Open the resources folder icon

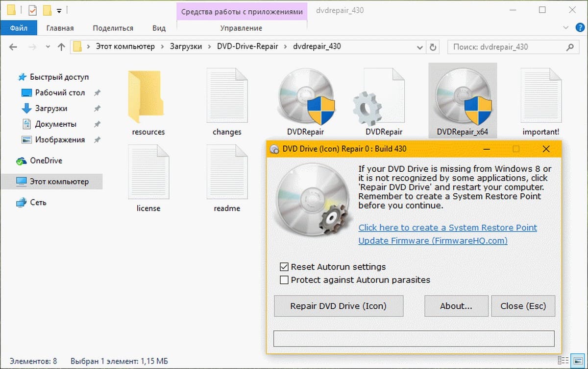(x=145, y=97)
